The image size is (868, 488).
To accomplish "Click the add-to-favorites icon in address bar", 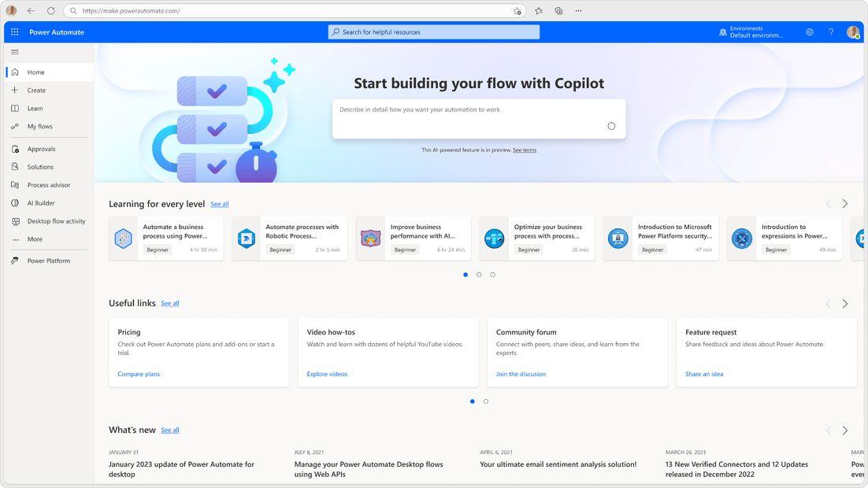I will coord(517,10).
